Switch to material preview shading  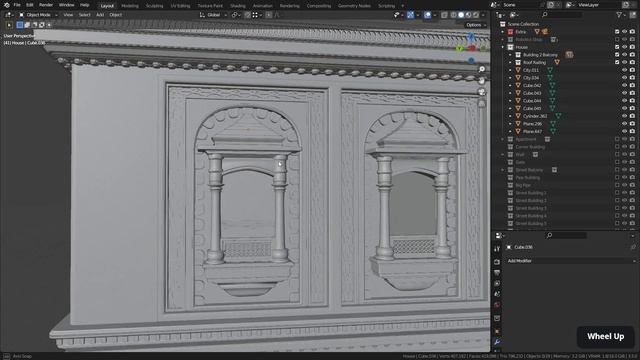469,15
